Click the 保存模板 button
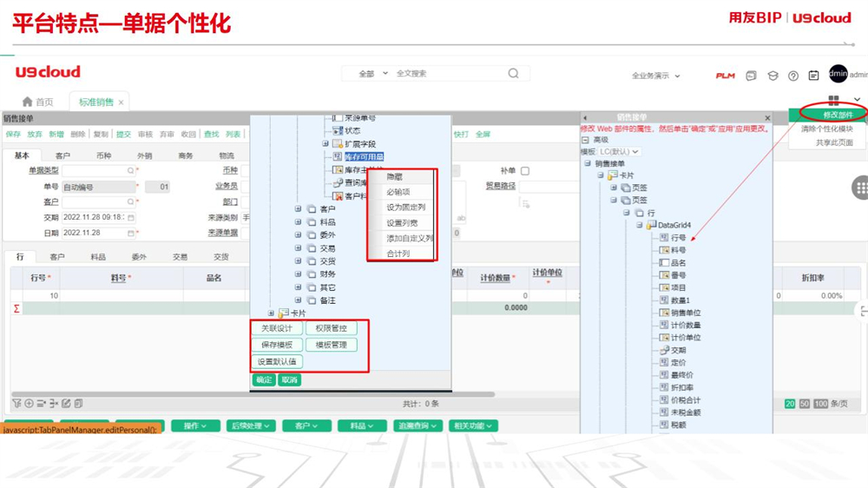 [277, 345]
